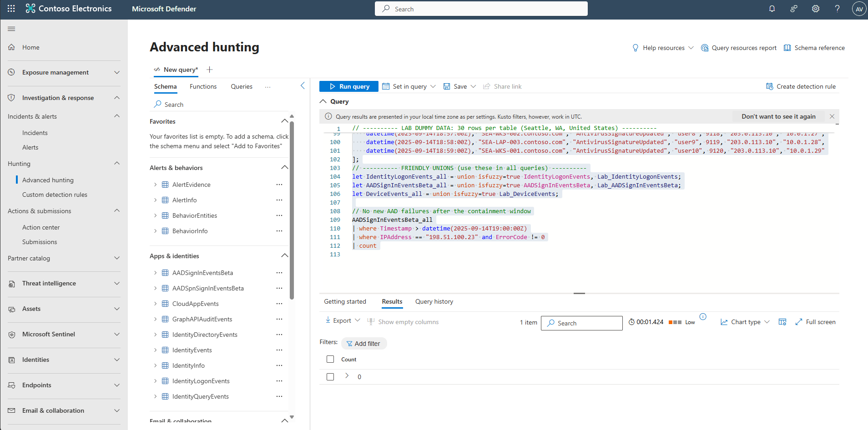Image resolution: width=868 pixels, height=430 pixels.
Task: Open Action center in the sidebar
Action: (41, 227)
